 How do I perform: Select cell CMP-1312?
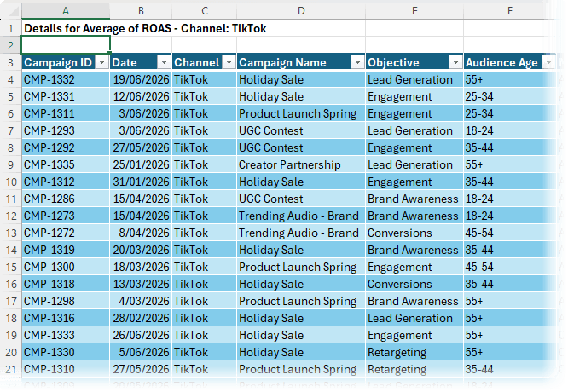[x=66, y=182]
